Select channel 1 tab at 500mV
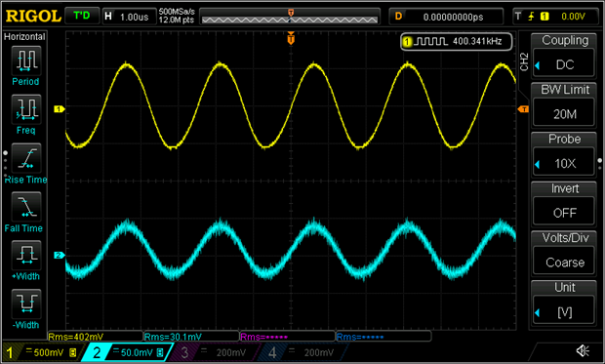Screen dimensions: 605x364 [x=41, y=352]
